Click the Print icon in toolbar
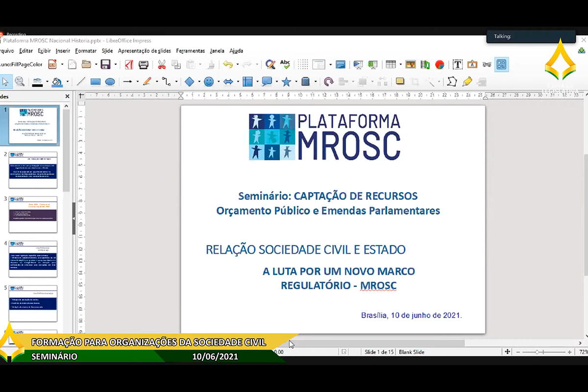This screenshot has height=392, width=588. 144,65
